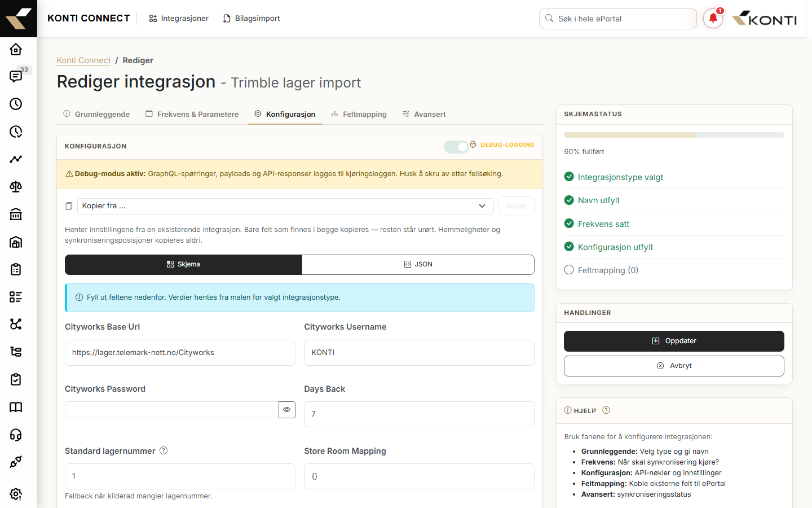Viewport: 812px width, 508px height.
Task: Click the 'Fallback når kilderad mangler lagernummer' hint
Action: coord(139,496)
